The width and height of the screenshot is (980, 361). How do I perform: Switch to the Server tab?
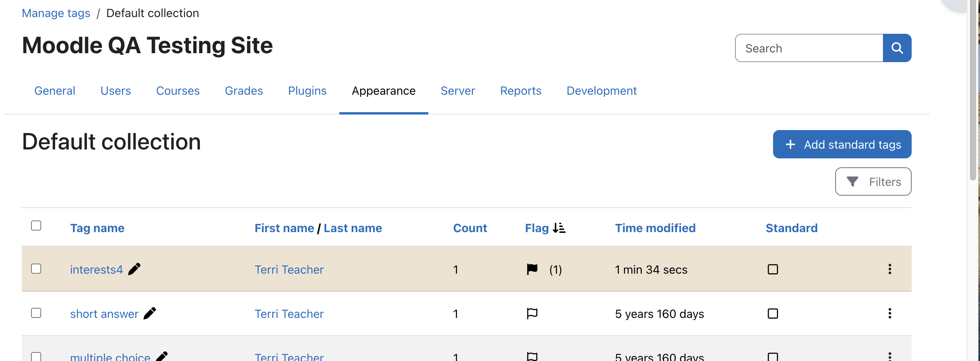(458, 91)
